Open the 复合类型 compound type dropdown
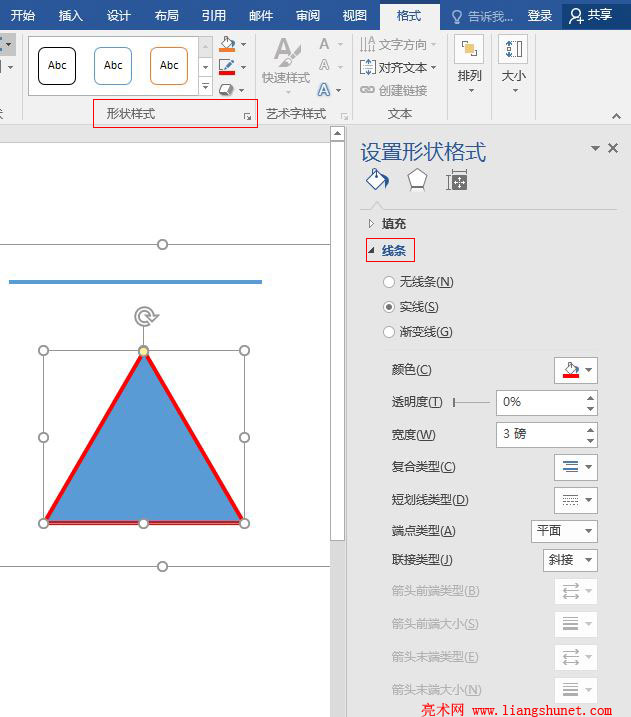 click(x=576, y=467)
